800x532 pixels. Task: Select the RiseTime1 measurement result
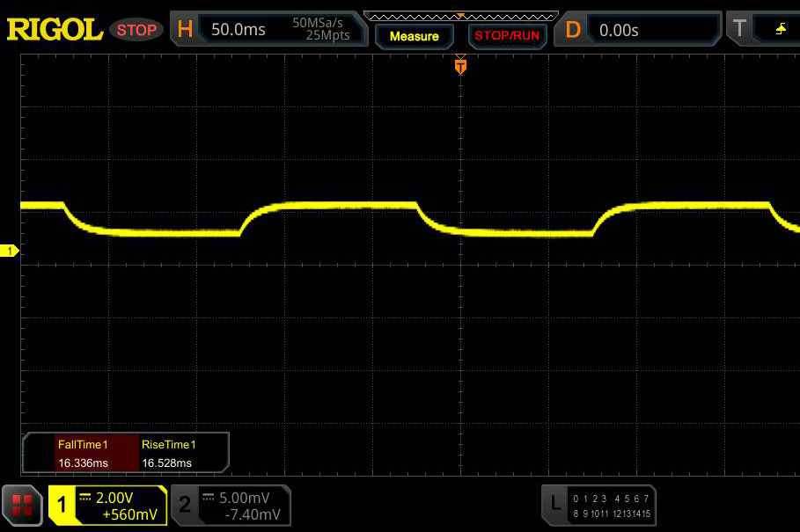click(168, 454)
